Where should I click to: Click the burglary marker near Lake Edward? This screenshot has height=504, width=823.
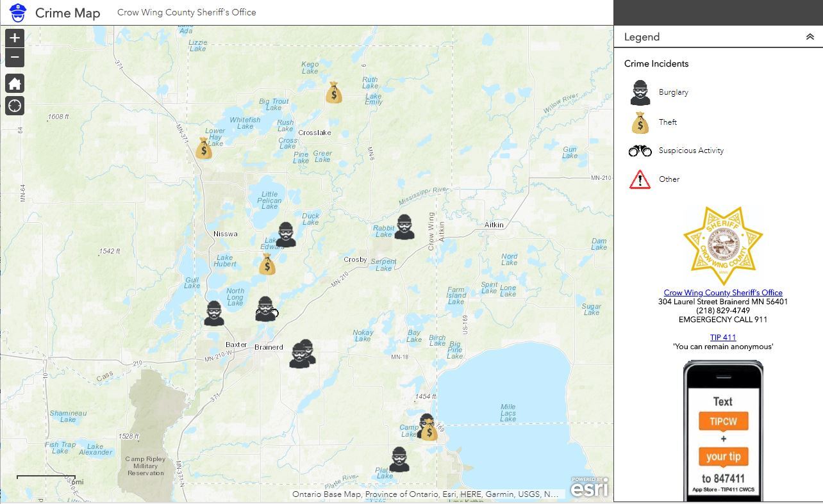click(286, 235)
